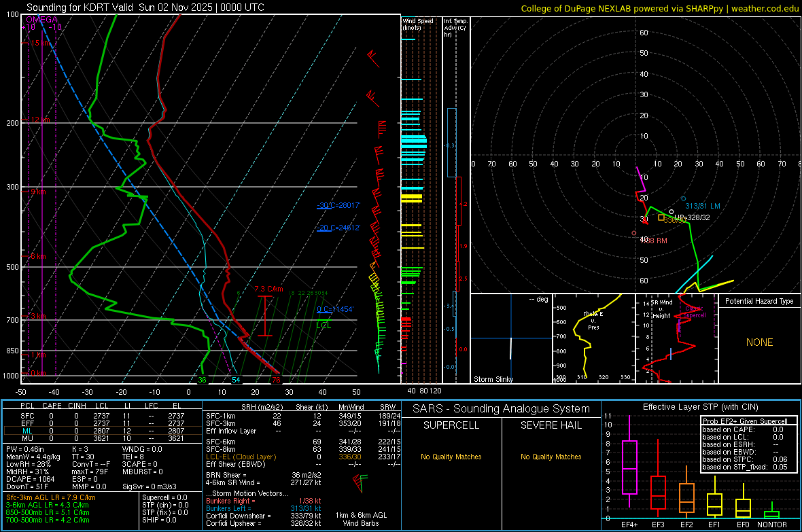Click the Sfc-3km AGL LR value

coord(51,497)
